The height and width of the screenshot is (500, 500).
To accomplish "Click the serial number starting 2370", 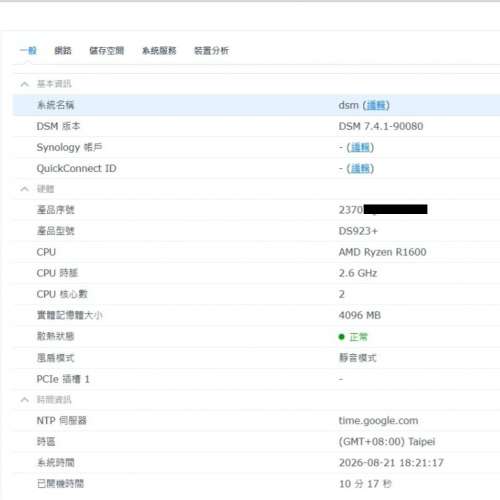I will coord(383,210).
